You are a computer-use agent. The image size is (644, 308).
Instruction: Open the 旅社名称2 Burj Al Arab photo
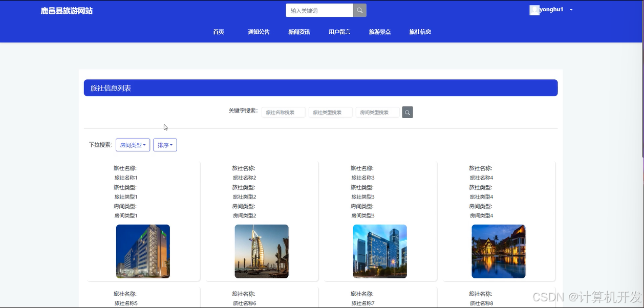pyautogui.click(x=262, y=251)
